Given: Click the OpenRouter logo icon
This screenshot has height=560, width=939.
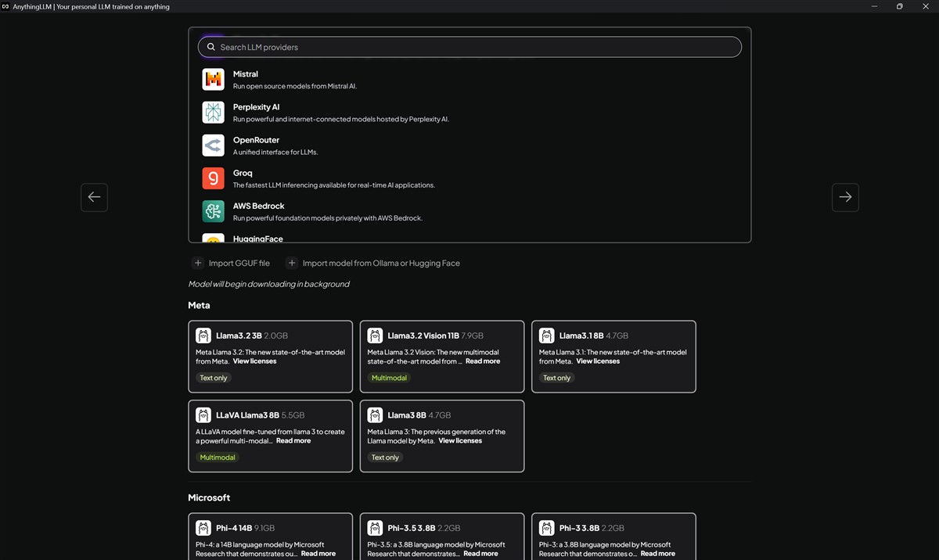Looking at the screenshot, I should pos(213,145).
